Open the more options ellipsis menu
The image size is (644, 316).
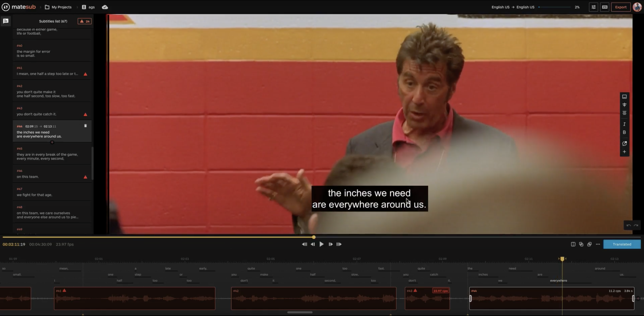tap(598, 244)
